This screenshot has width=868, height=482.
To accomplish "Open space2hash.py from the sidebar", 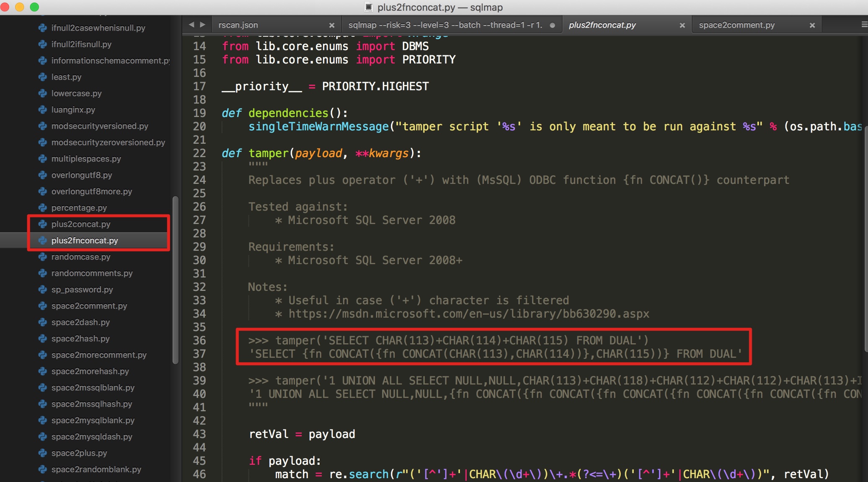I will (x=80, y=339).
